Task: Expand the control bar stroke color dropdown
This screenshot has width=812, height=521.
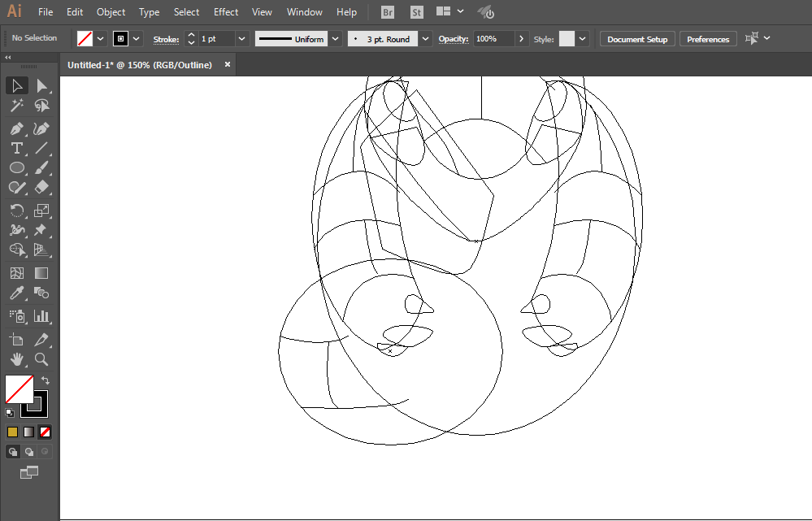Action: click(x=137, y=39)
